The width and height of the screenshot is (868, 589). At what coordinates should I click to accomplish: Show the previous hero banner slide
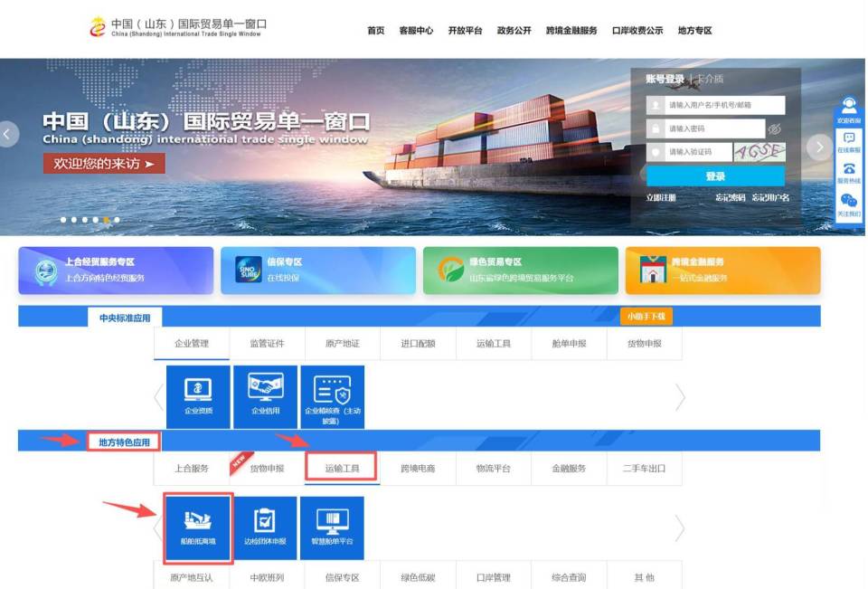tap(8, 134)
